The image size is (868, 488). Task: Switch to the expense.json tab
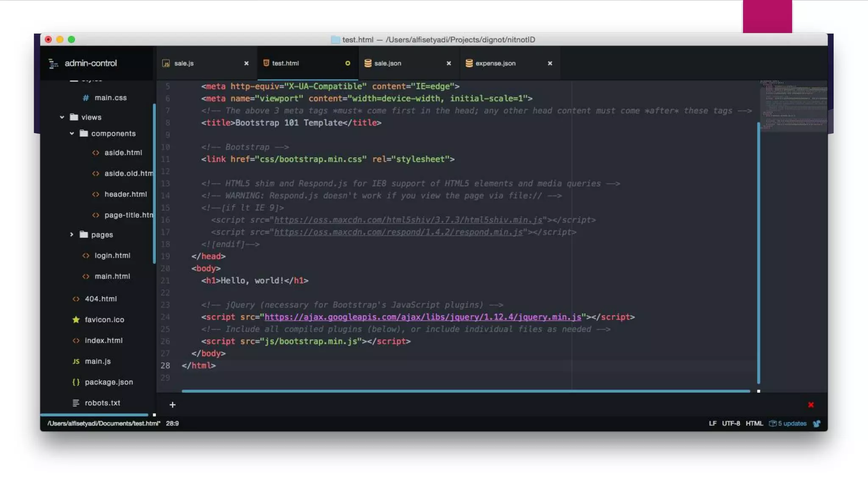tap(495, 63)
